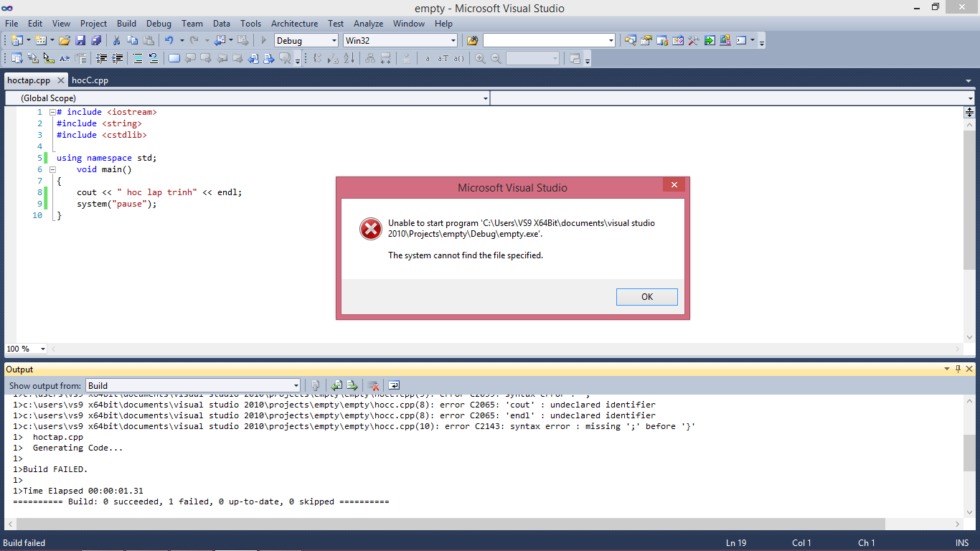Close the hoctap.cpp tab

coord(61,80)
